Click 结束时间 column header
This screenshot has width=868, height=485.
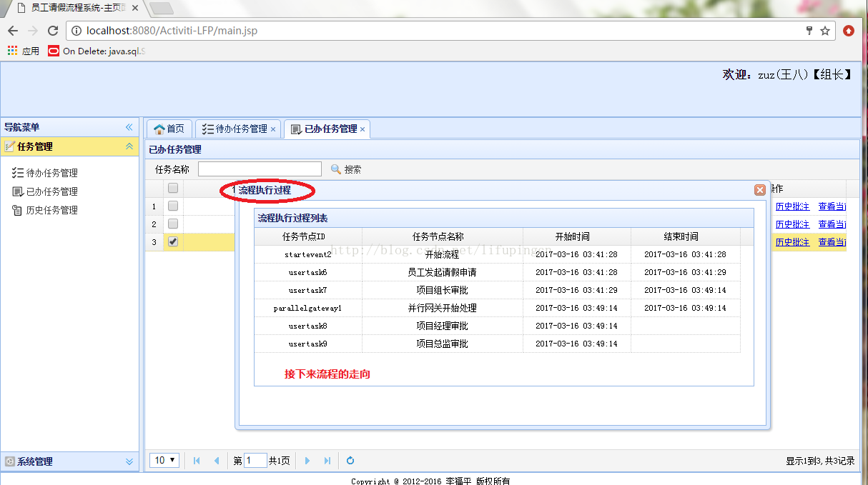(x=685, y=236)
